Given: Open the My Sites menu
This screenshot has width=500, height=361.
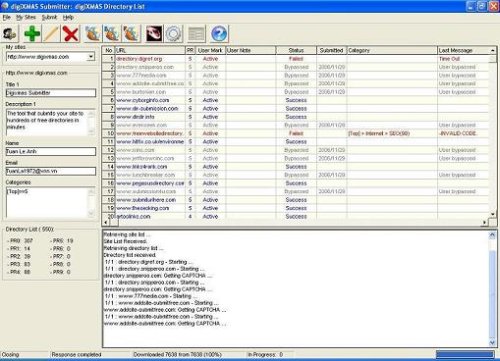Looking at the screenshot, I should 26,17.
